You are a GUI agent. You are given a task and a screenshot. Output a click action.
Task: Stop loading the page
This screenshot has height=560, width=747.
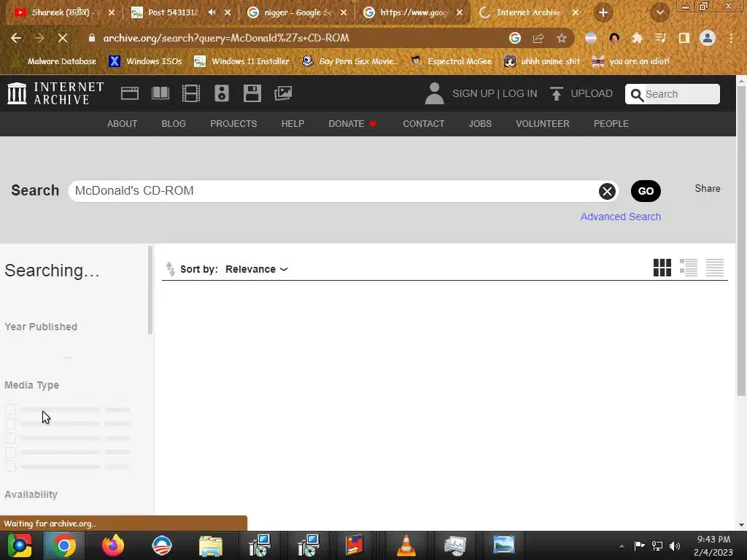click(63, 38)
